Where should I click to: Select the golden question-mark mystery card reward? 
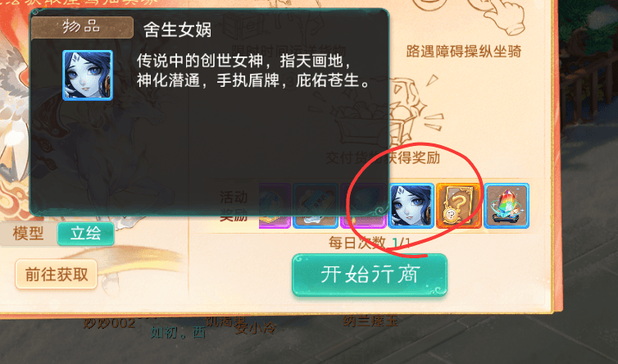(x=458, y=206)
